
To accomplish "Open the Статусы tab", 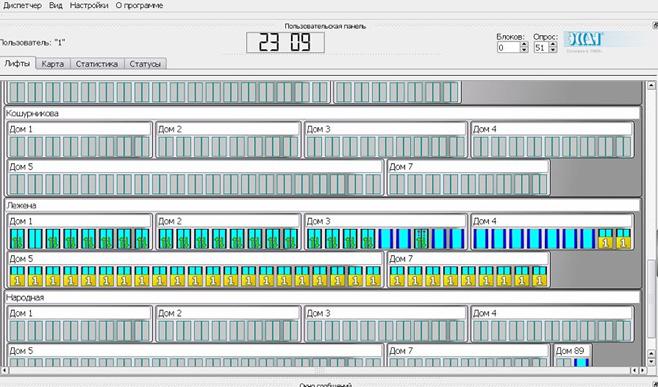I will coord(145,64).
